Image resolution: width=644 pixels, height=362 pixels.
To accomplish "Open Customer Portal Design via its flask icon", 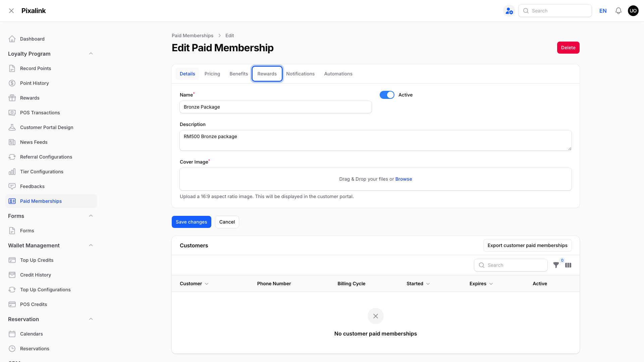I will click(12, 127).
